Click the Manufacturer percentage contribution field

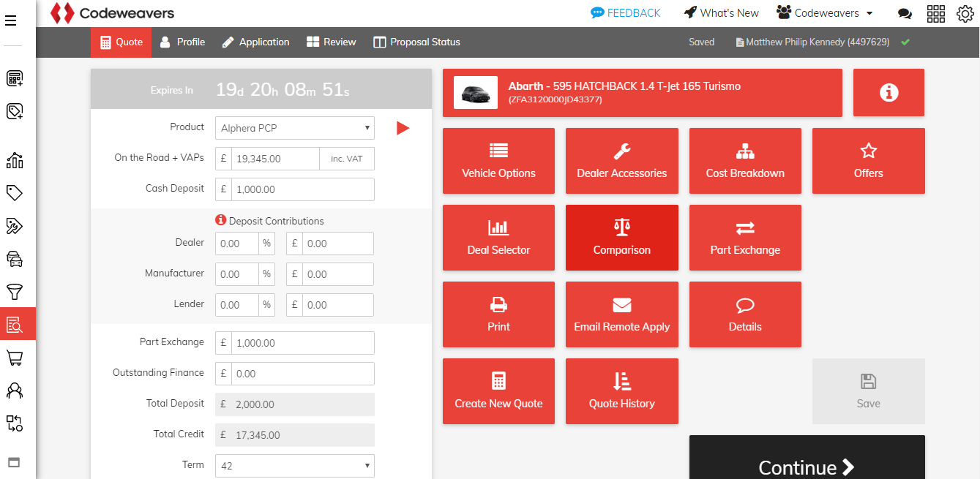coord(237,274)
